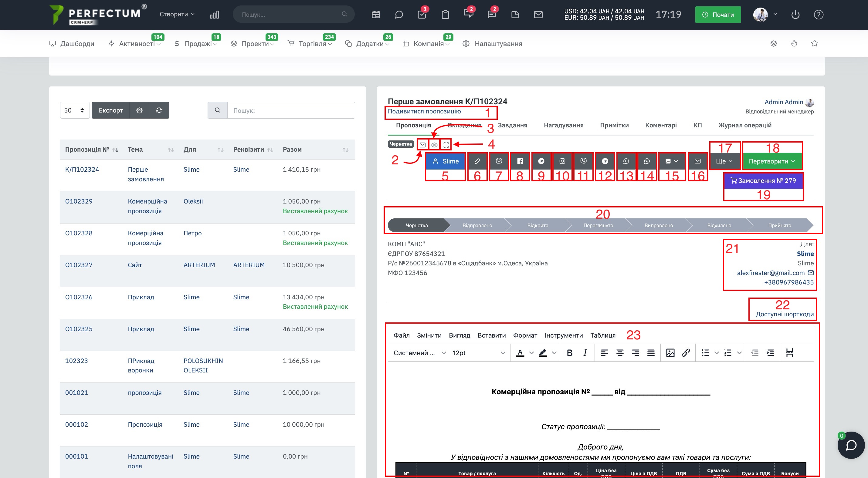Open the Ще dropdown menu
Viewport: 868px width, 478px height.
(x=724, y=161)
